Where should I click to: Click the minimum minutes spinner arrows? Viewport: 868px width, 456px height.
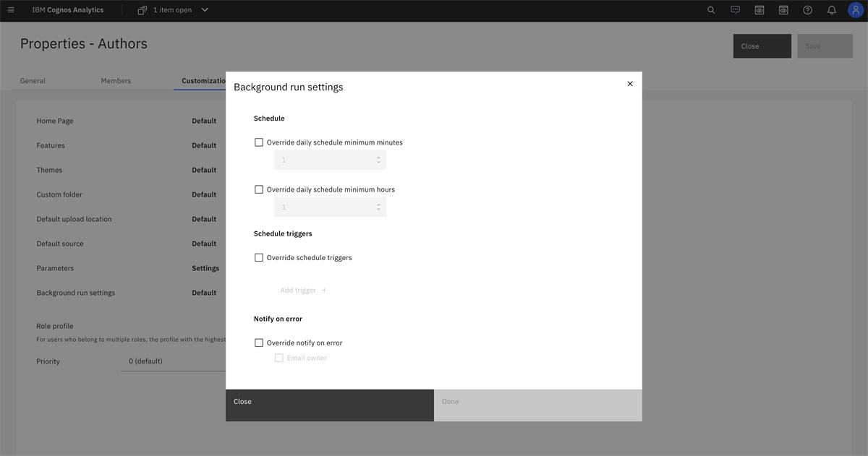[x=378, y=160]
